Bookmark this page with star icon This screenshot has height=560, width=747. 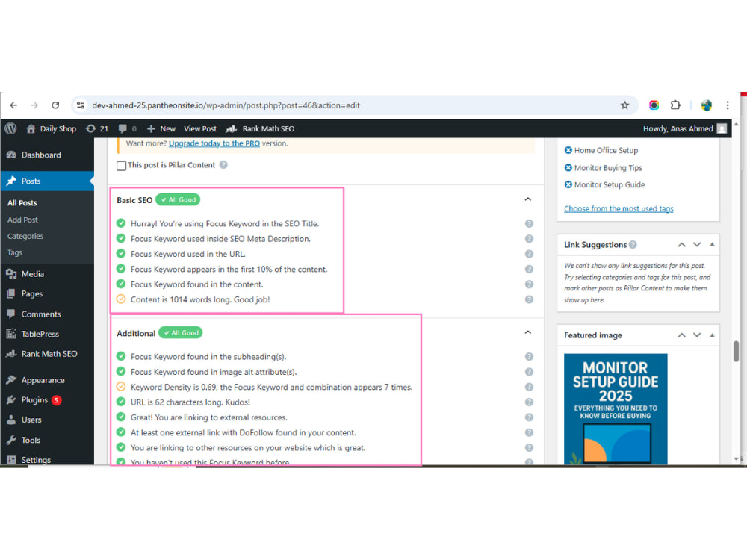pos(624,105)
